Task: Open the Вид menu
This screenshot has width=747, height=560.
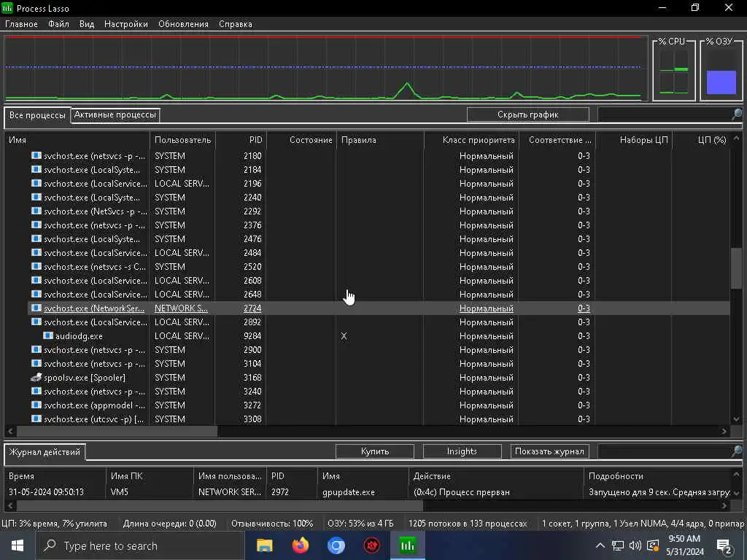Action: 87,24
